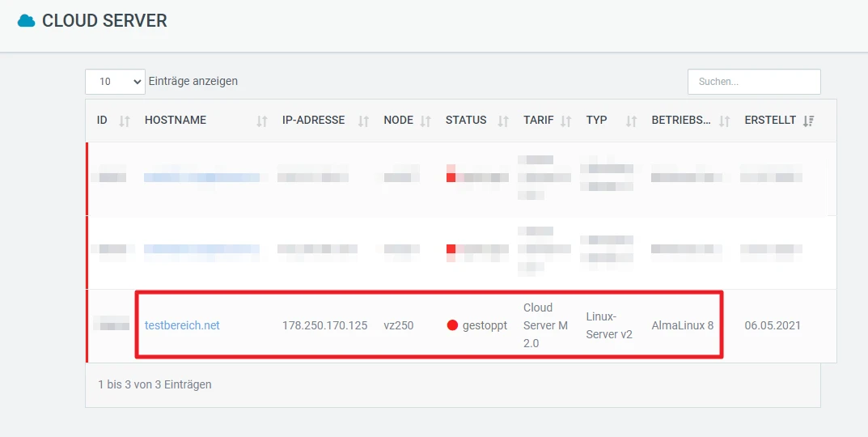Click the AlmaLinux 8 operating system cell
This screenshot has width=868, height=437.
[x=682, y=325]
